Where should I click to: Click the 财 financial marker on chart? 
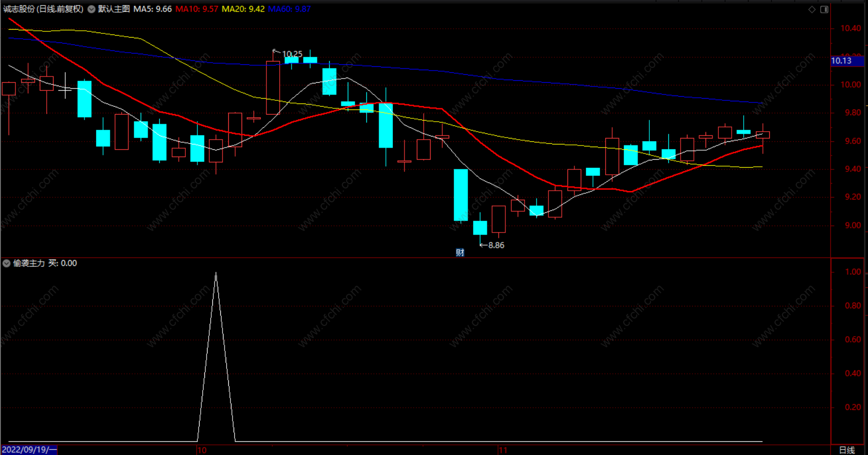(x=460, y=253)
